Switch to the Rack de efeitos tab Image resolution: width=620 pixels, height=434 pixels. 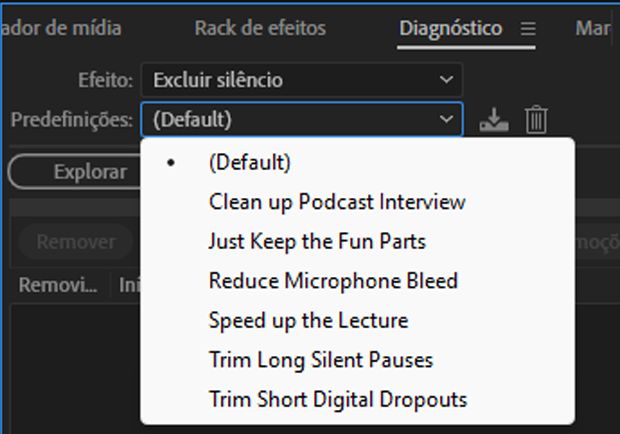pos(260,28)
